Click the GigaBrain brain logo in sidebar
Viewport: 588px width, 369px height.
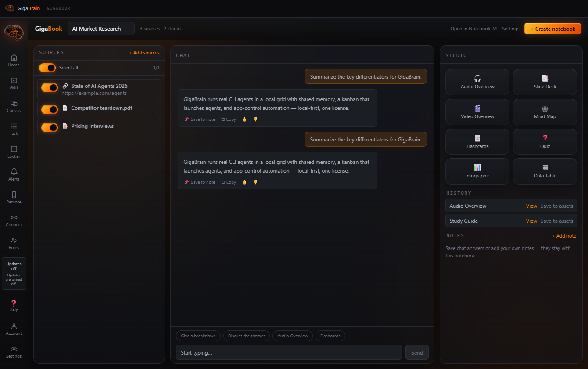pos(14,32)
